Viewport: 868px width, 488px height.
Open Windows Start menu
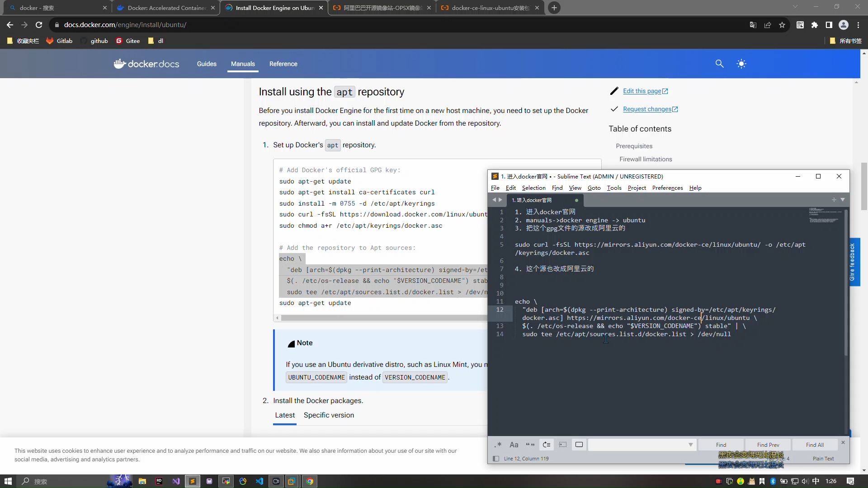[8, 481]
